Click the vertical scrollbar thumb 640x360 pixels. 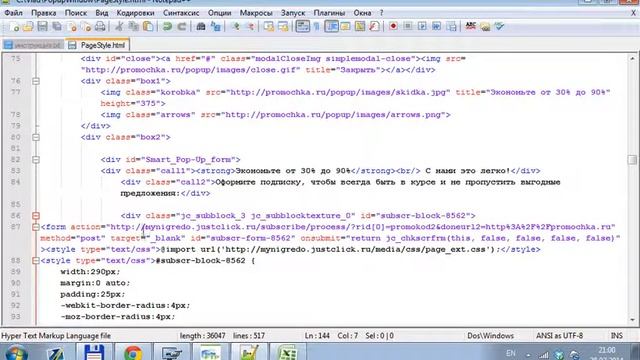pyautogui.click(x=632, y=160)
